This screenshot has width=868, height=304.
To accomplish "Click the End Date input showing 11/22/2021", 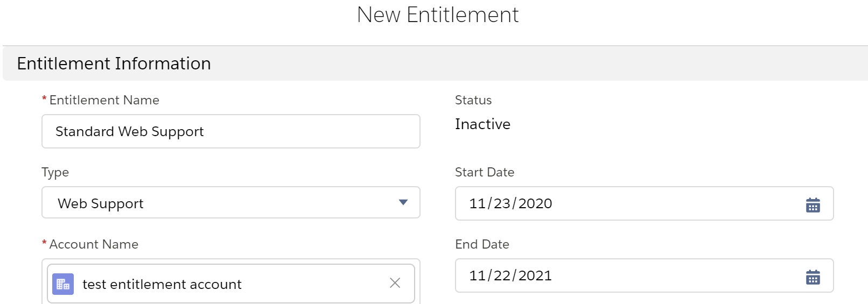I will pyautogui.click(x=645, y=275).
